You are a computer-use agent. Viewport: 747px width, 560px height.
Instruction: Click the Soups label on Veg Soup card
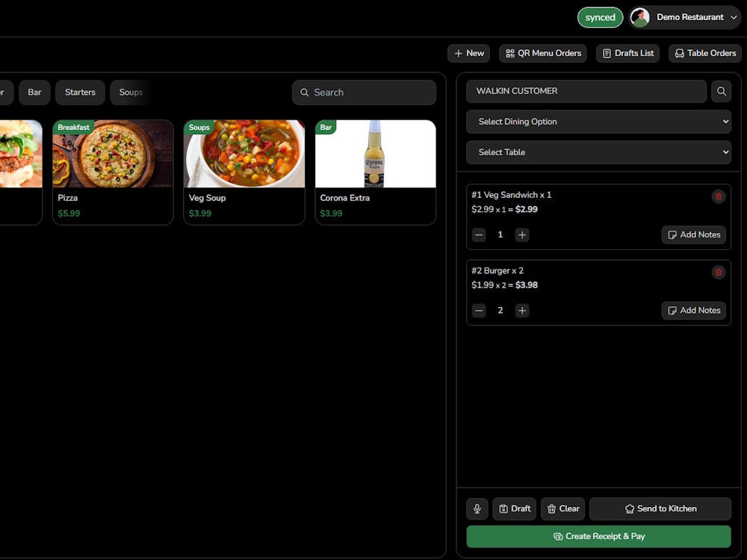point(199,127)
